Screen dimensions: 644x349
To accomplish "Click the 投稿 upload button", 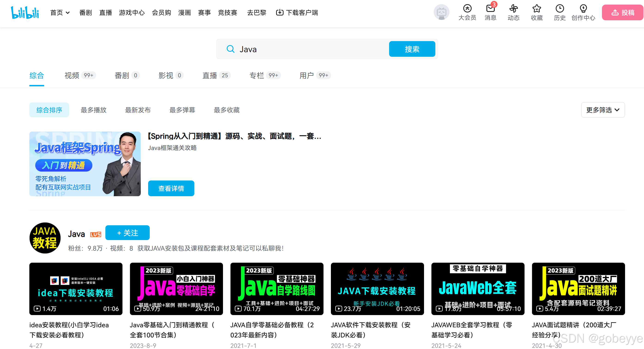I will (623, 12).
